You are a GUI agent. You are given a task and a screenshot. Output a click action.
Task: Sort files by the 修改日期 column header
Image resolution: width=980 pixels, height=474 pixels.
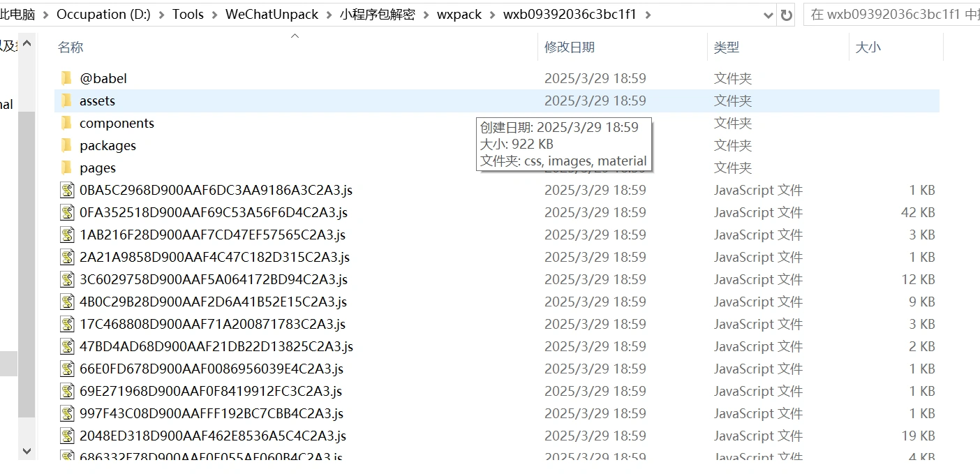pos(570,47)
